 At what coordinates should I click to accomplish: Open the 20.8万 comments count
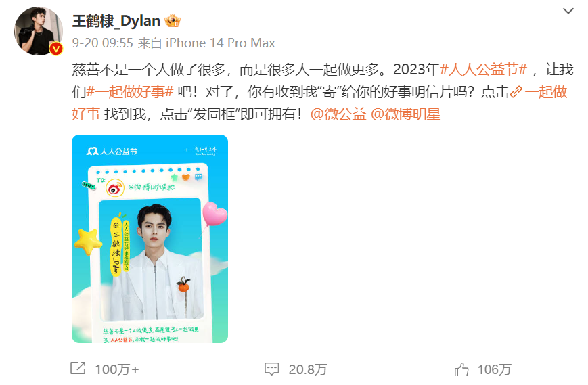pos(307,369)
